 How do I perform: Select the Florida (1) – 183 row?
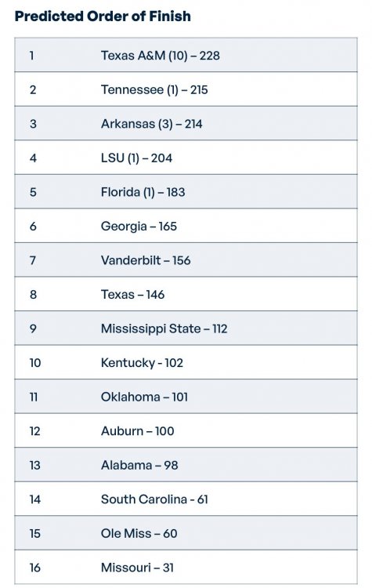(186, 191)
